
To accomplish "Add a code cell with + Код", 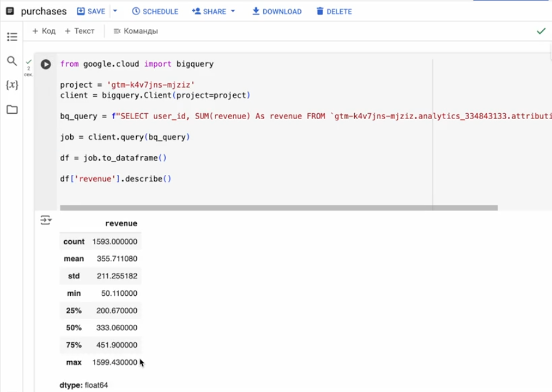I will tap(44, 31).
